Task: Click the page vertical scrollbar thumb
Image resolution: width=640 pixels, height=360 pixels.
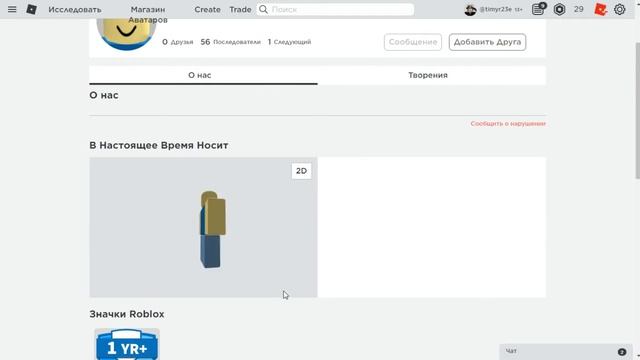Action: pyautogui.click(x=637, y=110)
